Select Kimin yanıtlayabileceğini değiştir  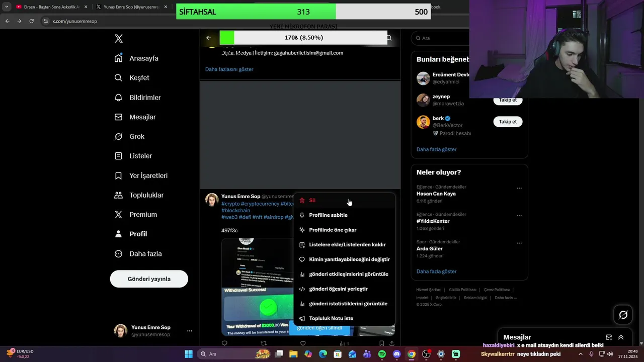click(x=345, y=259)
